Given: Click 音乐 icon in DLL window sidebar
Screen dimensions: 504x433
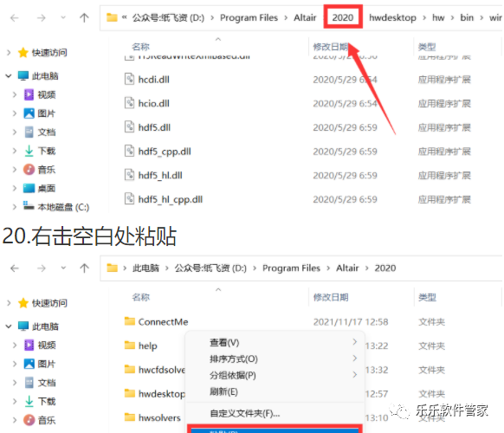Looking at the screenshot, I should pyautogui.click(x=29, y=170).
